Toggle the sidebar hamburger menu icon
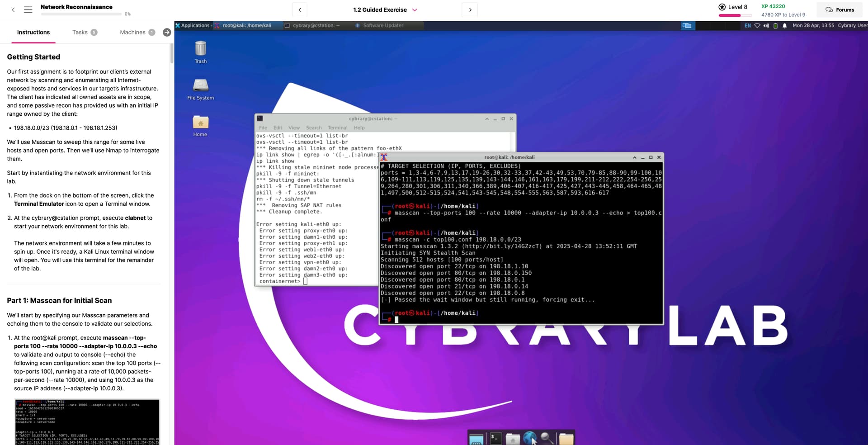 click(x=28, y=9)
